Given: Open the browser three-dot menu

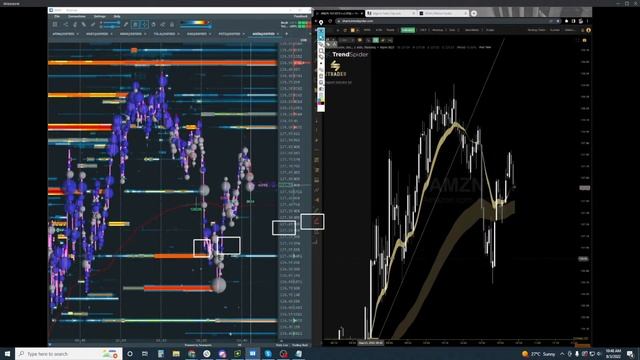Looking at the screenshot, I should point(588,21).
